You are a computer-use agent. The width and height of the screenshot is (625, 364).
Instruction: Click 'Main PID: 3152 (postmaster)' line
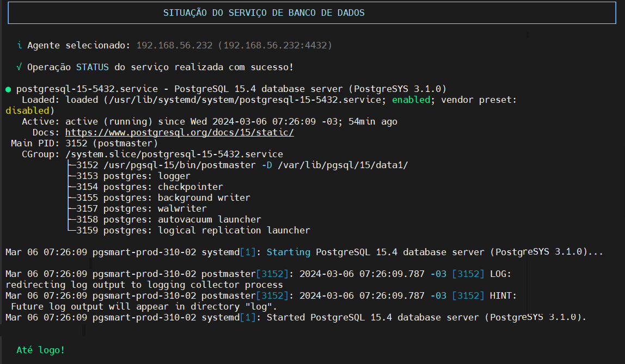point(84,144)
